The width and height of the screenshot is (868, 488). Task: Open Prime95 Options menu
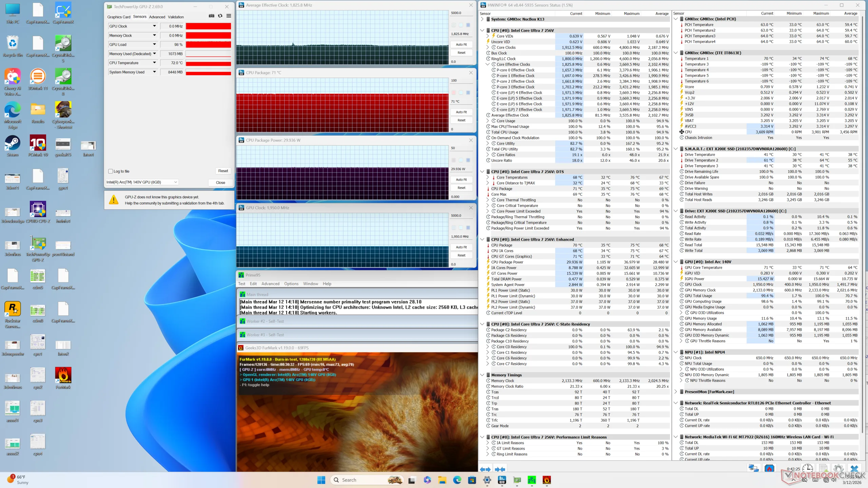click(291, 284)
